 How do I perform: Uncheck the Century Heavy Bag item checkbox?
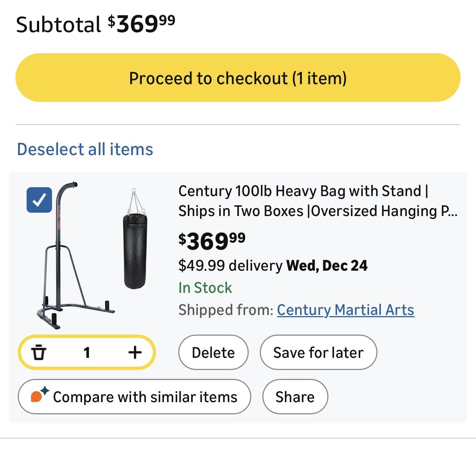coord(39,200)
